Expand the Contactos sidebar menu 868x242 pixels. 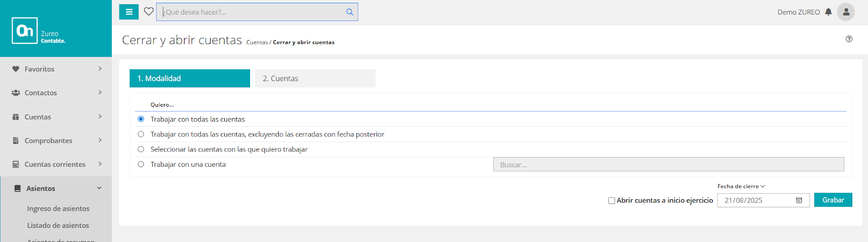coord(56,93)
